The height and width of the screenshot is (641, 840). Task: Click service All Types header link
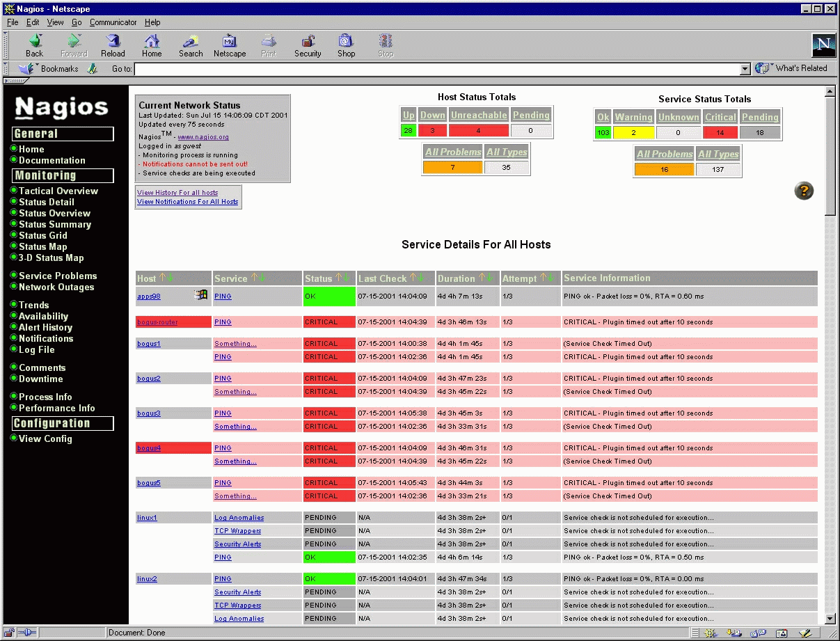718,154
